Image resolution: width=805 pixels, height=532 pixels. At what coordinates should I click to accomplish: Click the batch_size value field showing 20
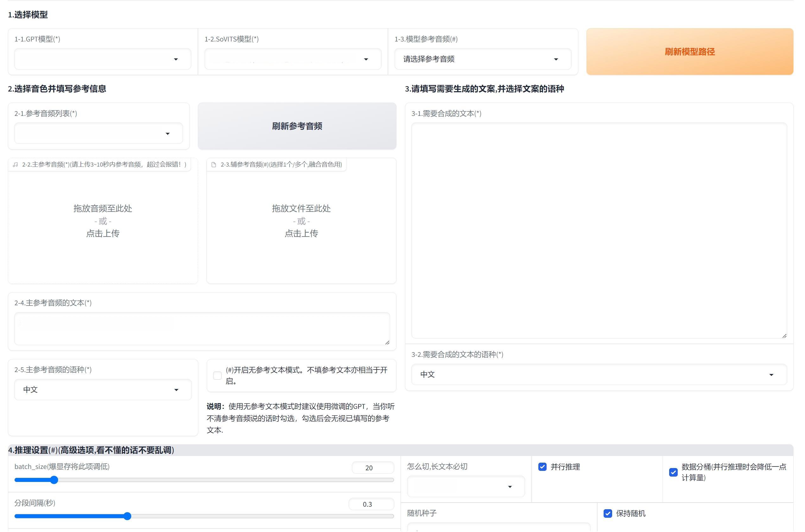(x=372, y=467)
